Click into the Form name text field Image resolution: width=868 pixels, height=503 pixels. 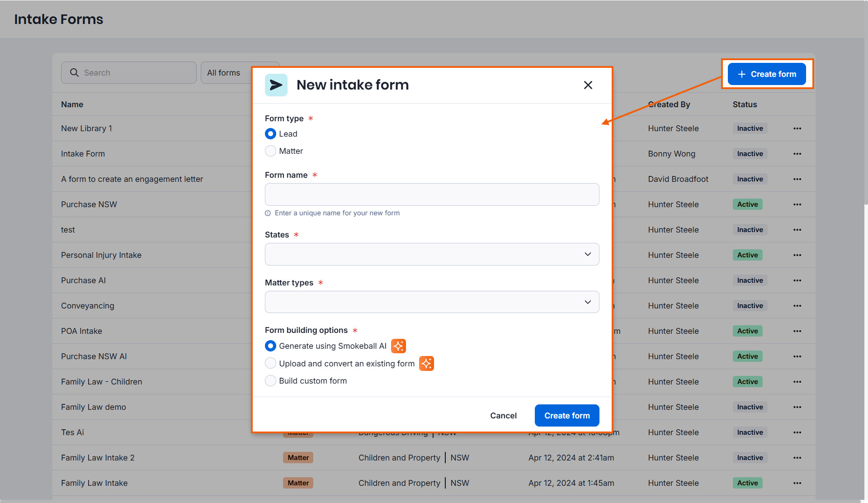tap(432, 195)
